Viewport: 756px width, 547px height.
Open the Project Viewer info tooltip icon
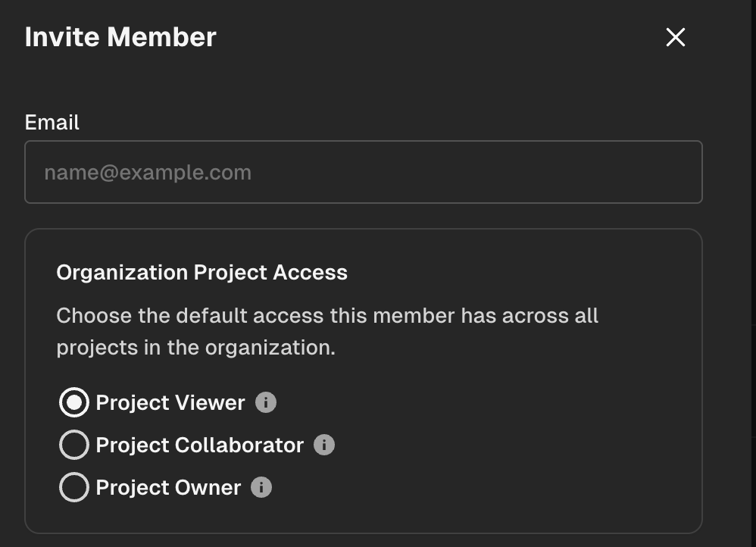click(x=265, y=402)
